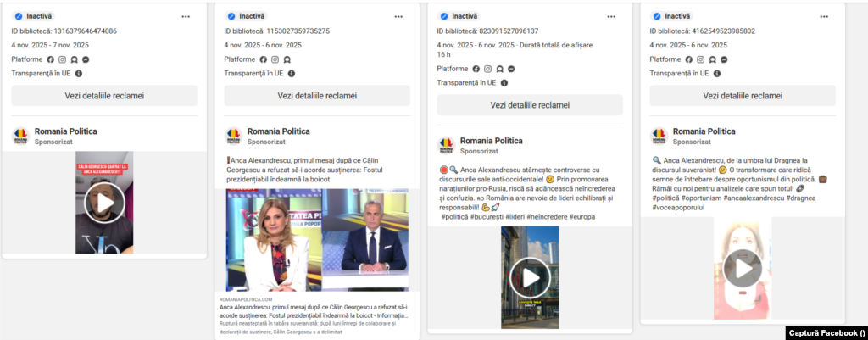Click Messenger platform icon on ad 4162549523985802
The width and height of the screenshot is (868, 340).
point(724,59)
